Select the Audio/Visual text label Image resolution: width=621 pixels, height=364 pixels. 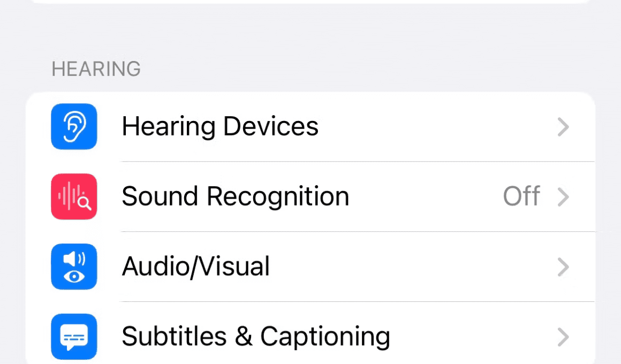pos(195,266)
